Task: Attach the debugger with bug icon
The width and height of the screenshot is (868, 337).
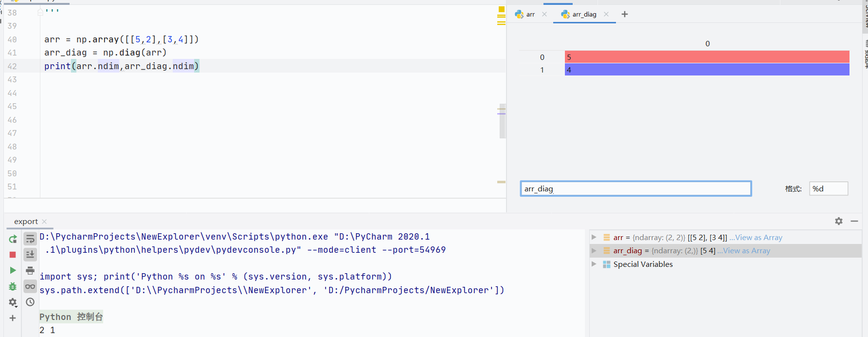Action: pyautogui.click(x=13, y=286)
